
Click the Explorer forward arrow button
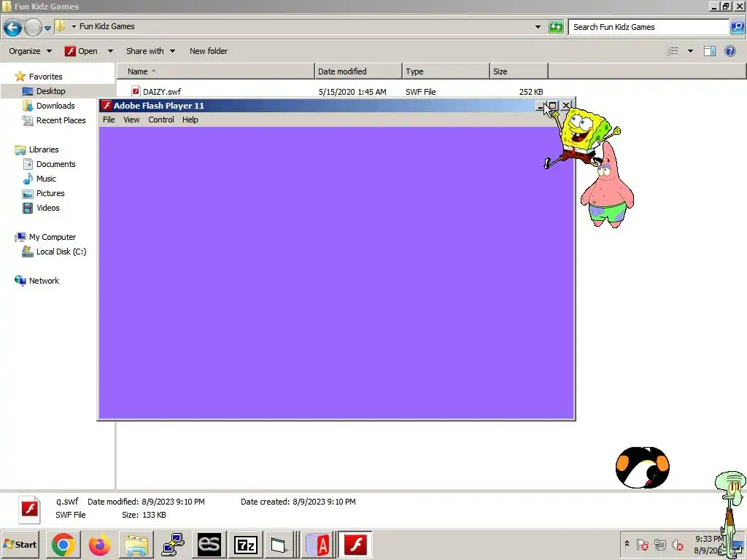[32, 27]
